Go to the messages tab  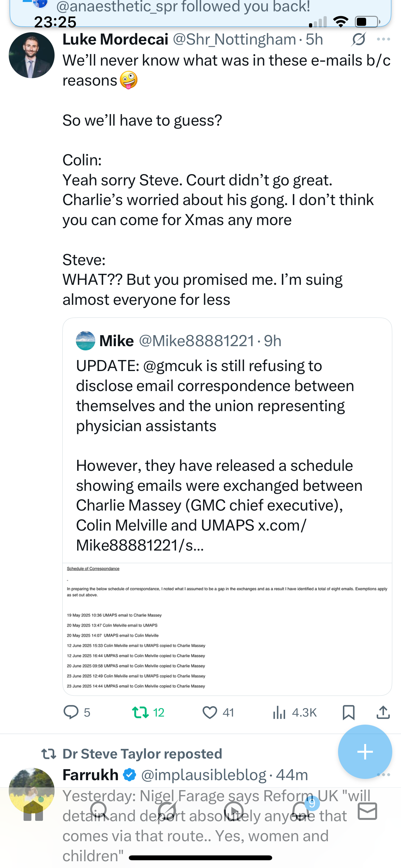367,811
